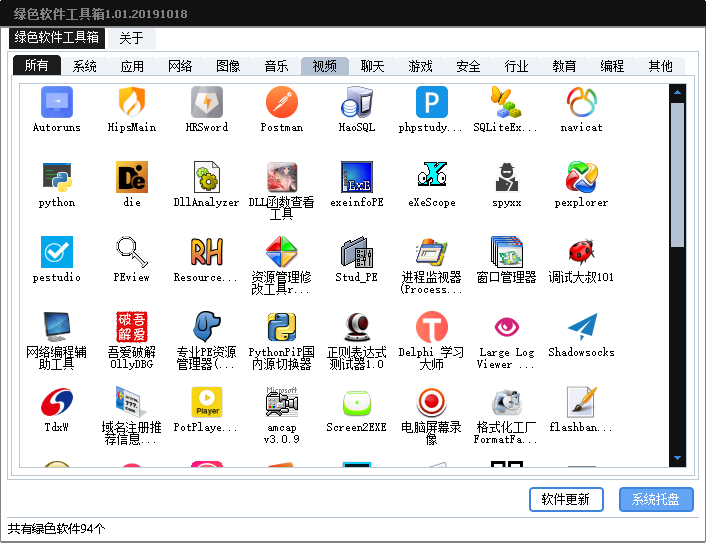Screen dimensions: 706x543
Task: Open the TdxW icon
Action: tap(57, 402)
